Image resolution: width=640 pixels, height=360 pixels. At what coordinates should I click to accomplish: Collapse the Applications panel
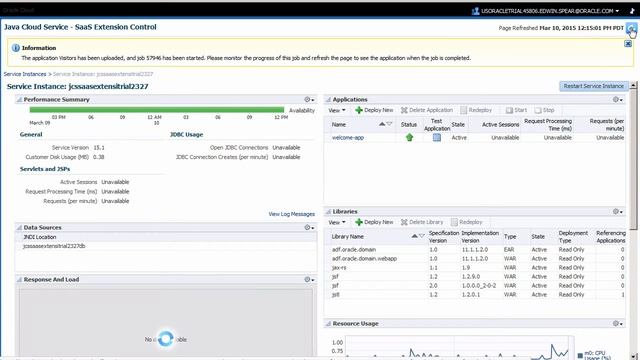tap(328, 100)
